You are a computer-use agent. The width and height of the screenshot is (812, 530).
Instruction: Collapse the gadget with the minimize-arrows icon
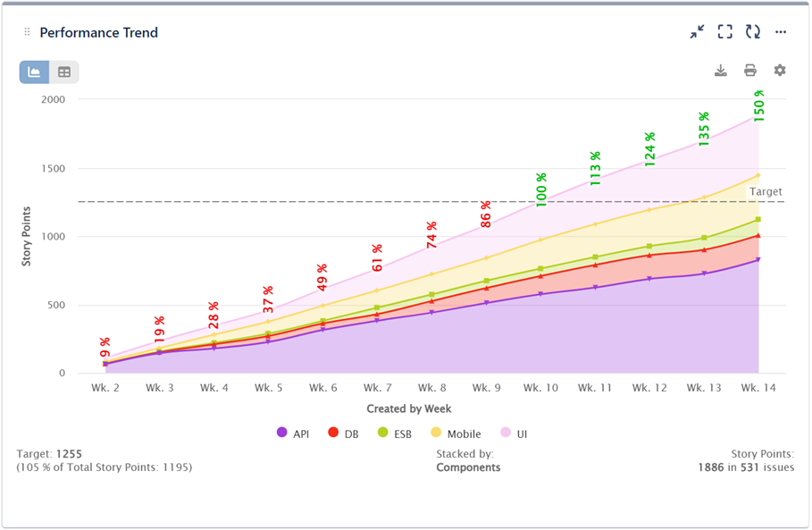pyautogui.click(x=698, y=31)
